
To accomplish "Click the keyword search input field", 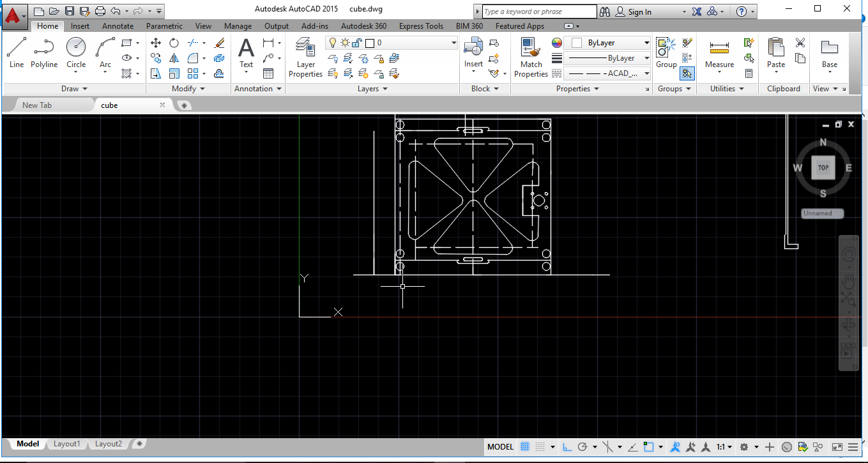I will [x=538, y=11].
